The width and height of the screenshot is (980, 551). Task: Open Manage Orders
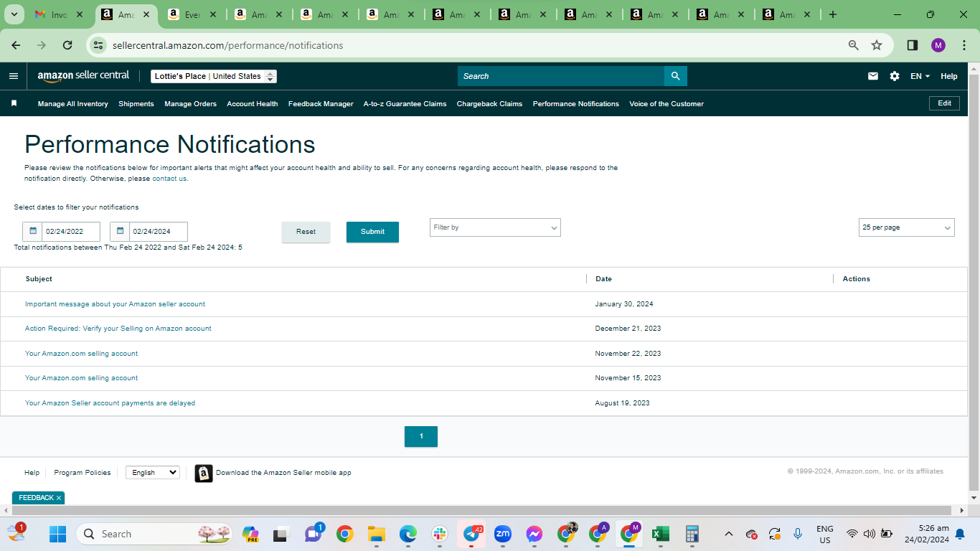190,104
